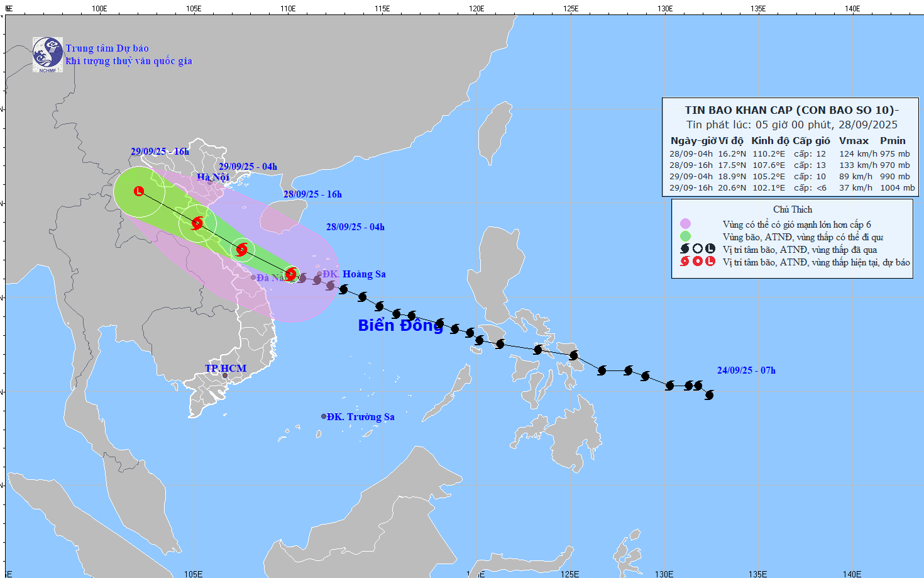924x578 pixels.
Task: Click the 'ĐK. Trường Sa' label
Action: click(361, 417)
